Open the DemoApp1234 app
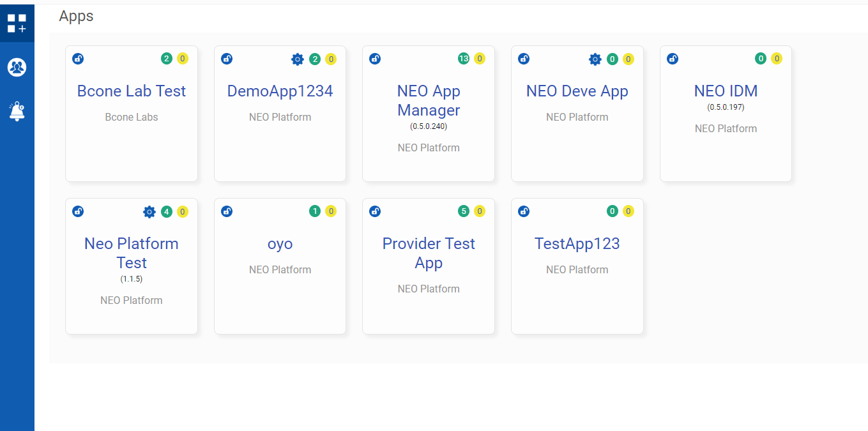 [x=280, y=91]
